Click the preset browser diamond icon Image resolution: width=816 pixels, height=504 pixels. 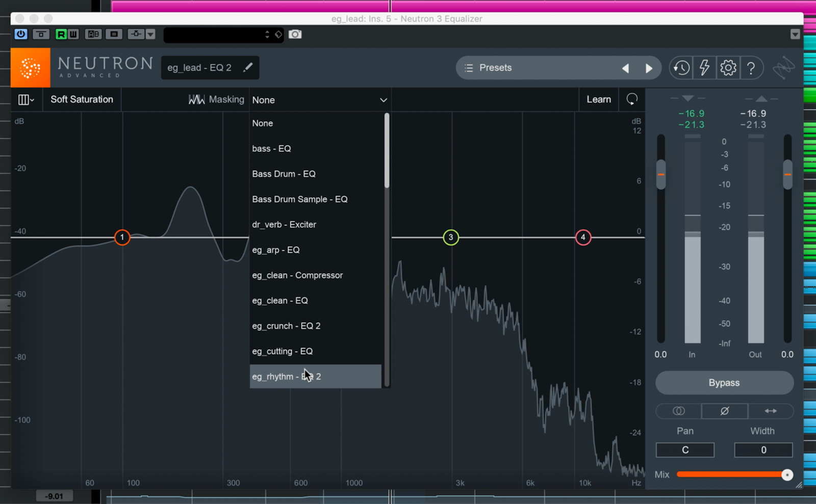click(278, 35)
